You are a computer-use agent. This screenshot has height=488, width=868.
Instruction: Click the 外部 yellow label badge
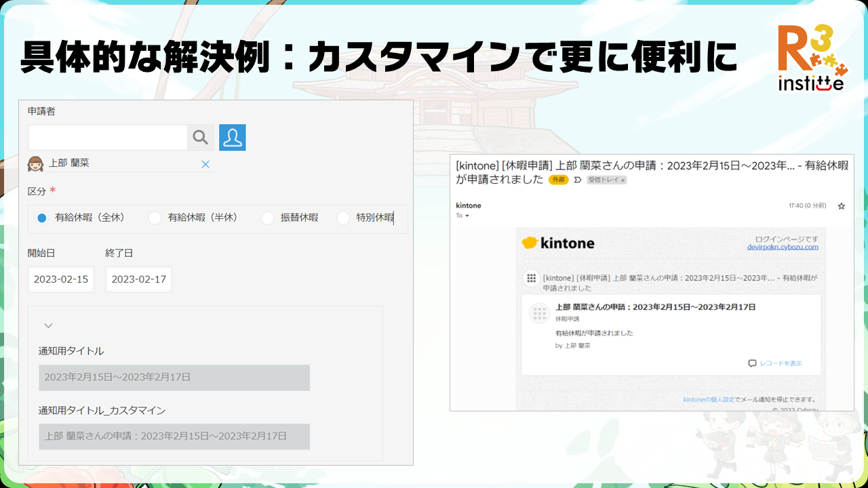[x=558, y=180]
